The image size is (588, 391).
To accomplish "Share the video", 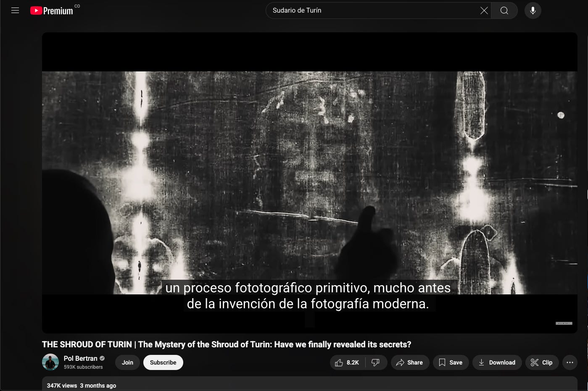I will 410,362.
